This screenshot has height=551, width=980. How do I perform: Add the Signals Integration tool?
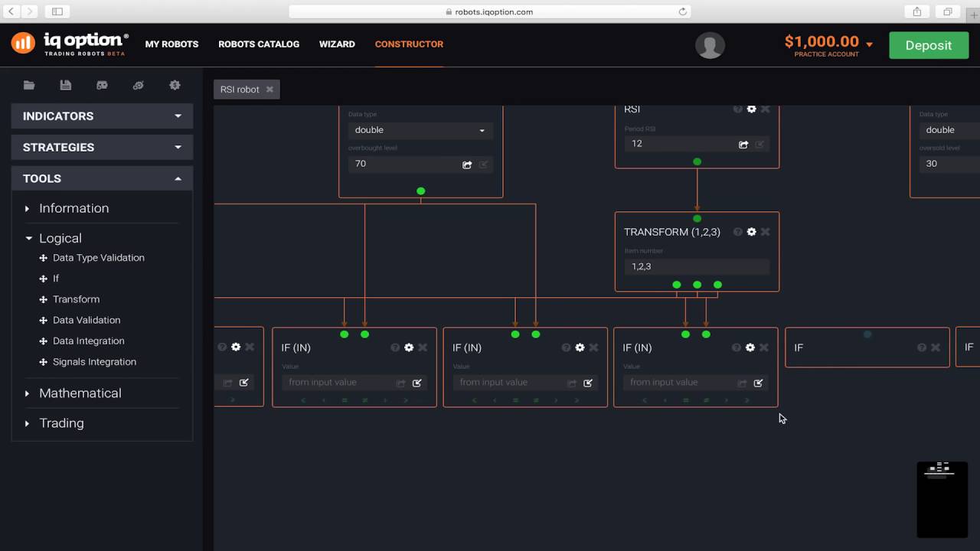click(x=94, y=361)
